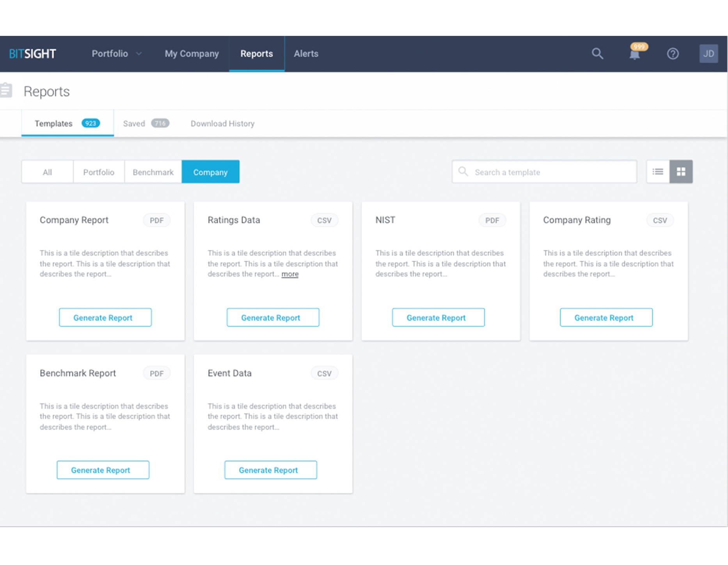Open notifications bell icon
Viewport: 728px width, 565px height.
tap(634, 55)
